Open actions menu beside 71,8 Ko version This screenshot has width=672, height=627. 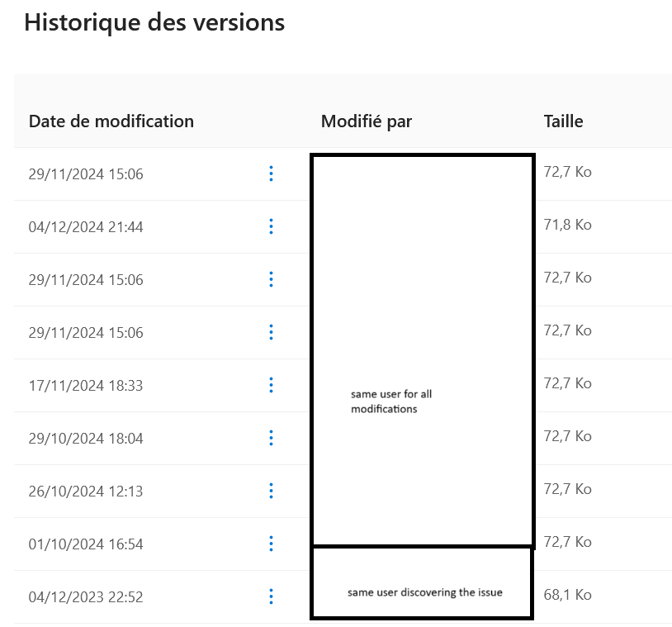[271, 226]
